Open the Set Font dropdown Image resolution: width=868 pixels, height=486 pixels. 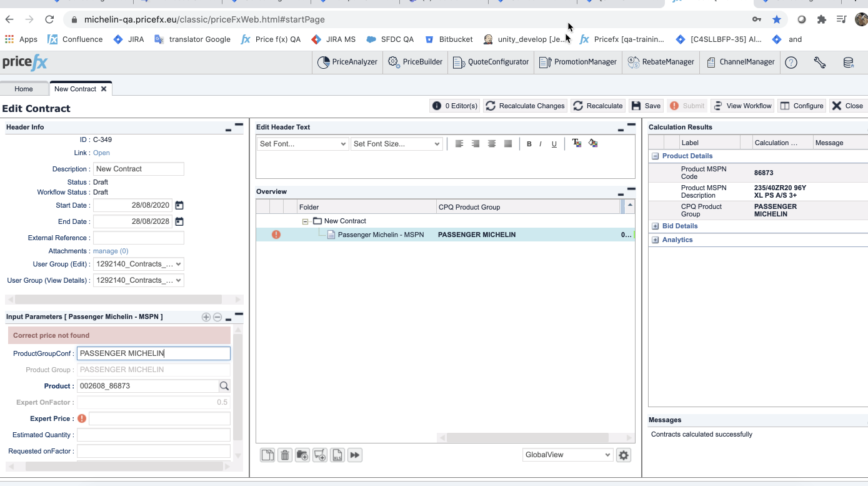click(x=302, y=144)
